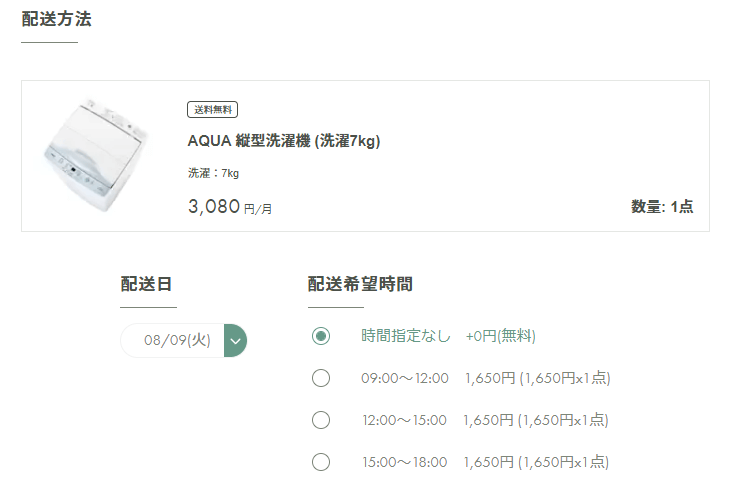Click the 時間指定なし label text
This screenshot has width=741, height=499.
pyautogui.click(x=406, y=336)
